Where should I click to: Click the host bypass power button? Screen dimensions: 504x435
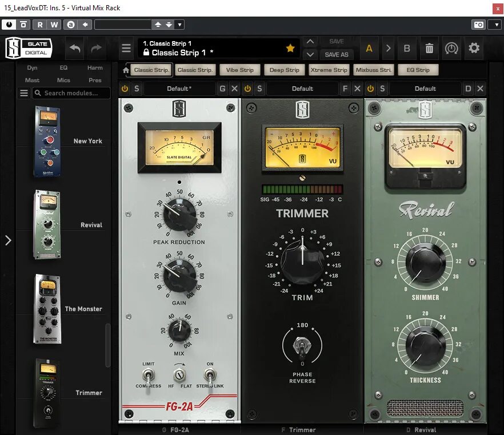click(9, 25)
